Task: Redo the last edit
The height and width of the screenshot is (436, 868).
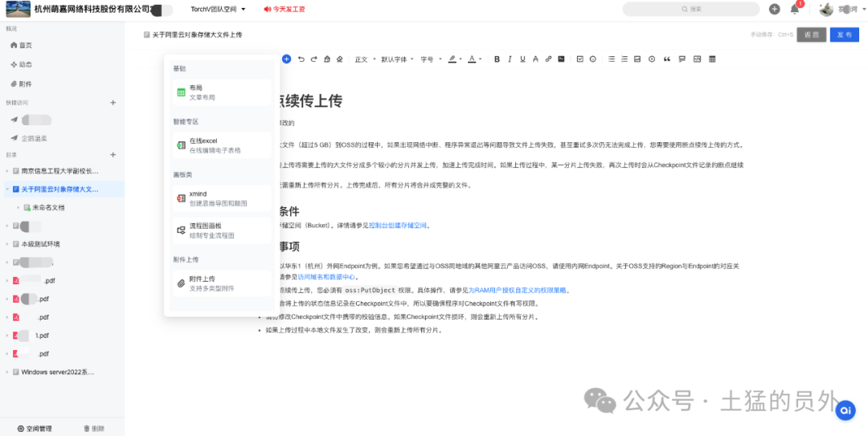Action: coord(314,59)
